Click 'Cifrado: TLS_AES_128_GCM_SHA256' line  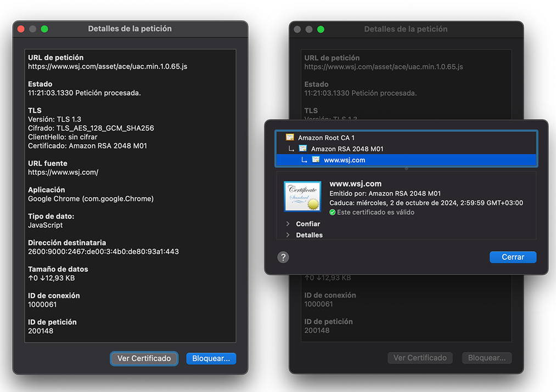pos(91,128)
